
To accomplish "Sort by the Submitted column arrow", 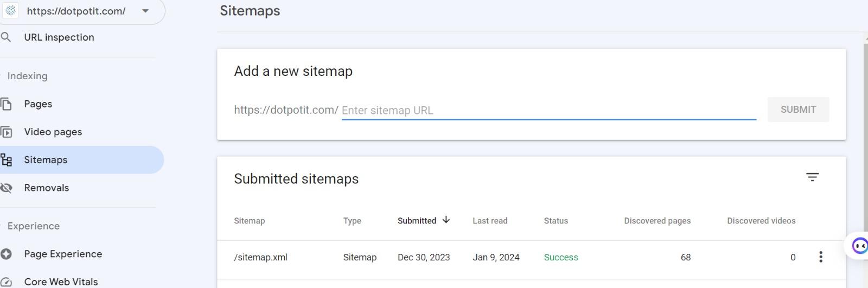I will pyautogui.click(x=446, y=220).
